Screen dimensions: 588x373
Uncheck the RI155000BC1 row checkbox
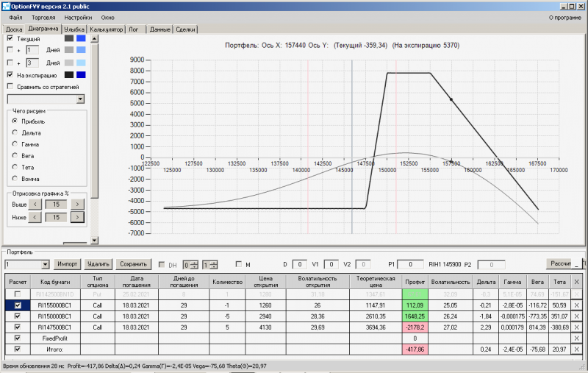[17, 305]
